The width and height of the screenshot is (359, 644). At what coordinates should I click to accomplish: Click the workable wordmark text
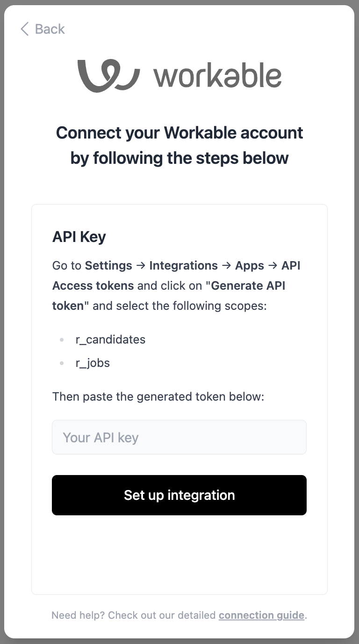tap(217, 75)
